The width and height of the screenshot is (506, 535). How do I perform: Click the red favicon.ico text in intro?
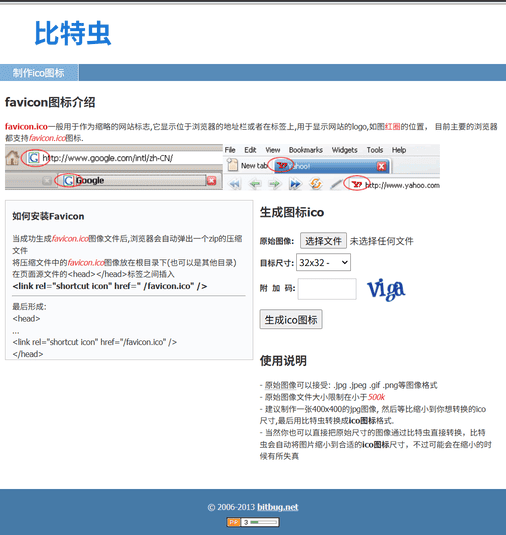(x=26, y=127)
